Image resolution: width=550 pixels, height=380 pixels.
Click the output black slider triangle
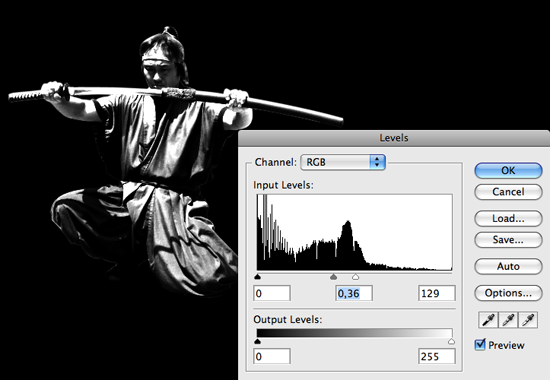pos(258,341)
